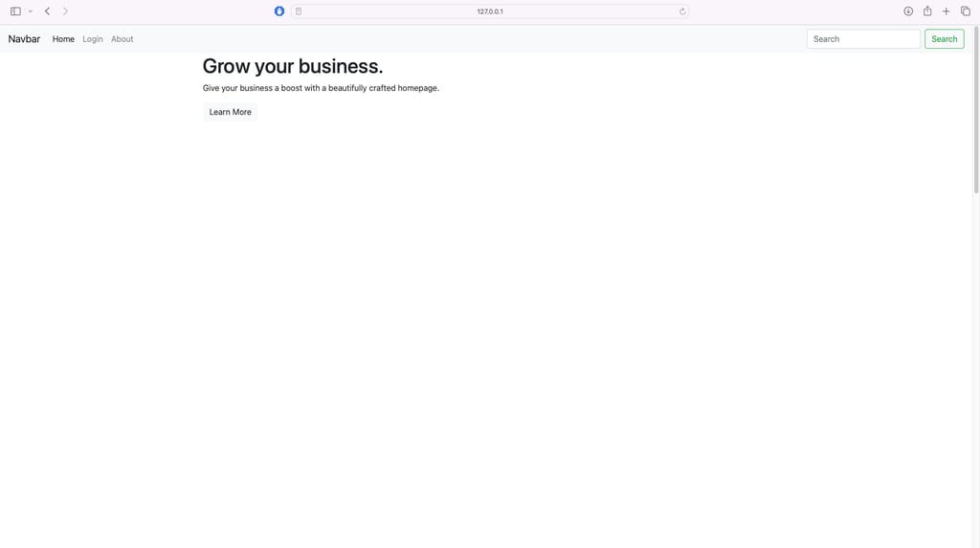Click the 127.0.0.1 address field
Image resolution: width=980 pixels, height=548 pixels.
pos(490,11)
